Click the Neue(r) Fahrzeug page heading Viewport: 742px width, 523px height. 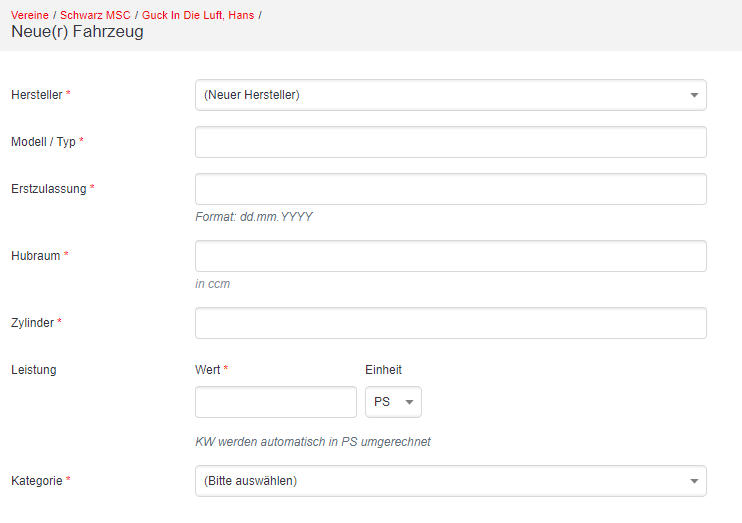pyautogui.click(x=77, y=32)
